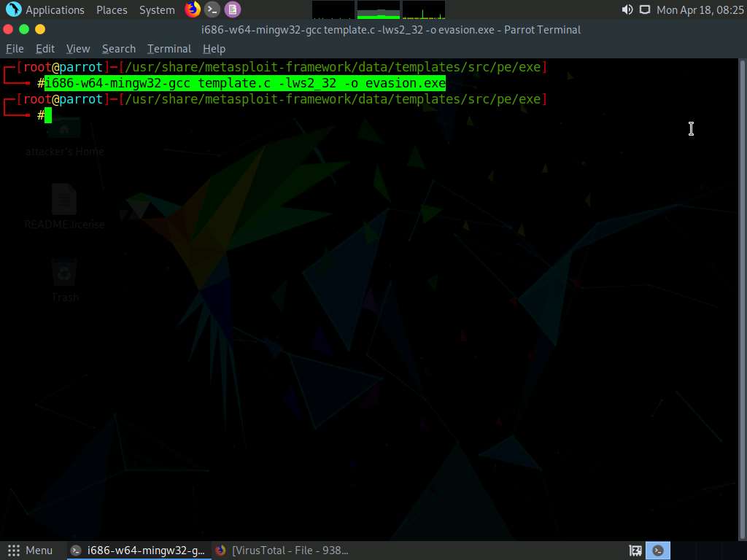Screen dimensions: 747x560
Task: Open the Edit menu in terminal
Action: tap(45, 49)
